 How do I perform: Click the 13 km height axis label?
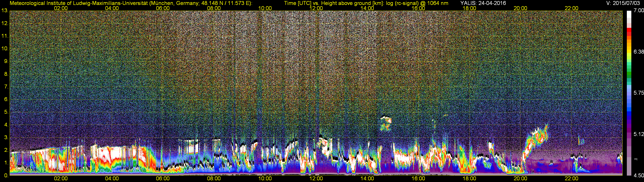coord(5,10)
